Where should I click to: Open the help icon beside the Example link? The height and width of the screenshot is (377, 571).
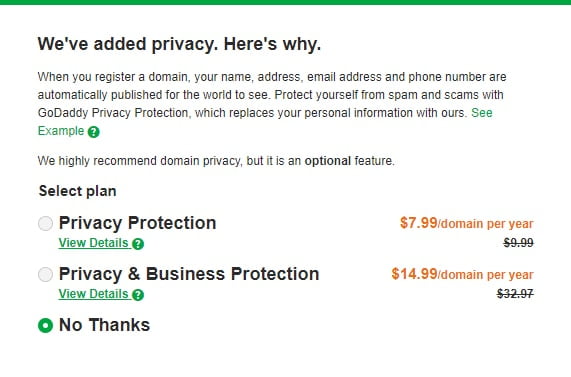point(94,132)
